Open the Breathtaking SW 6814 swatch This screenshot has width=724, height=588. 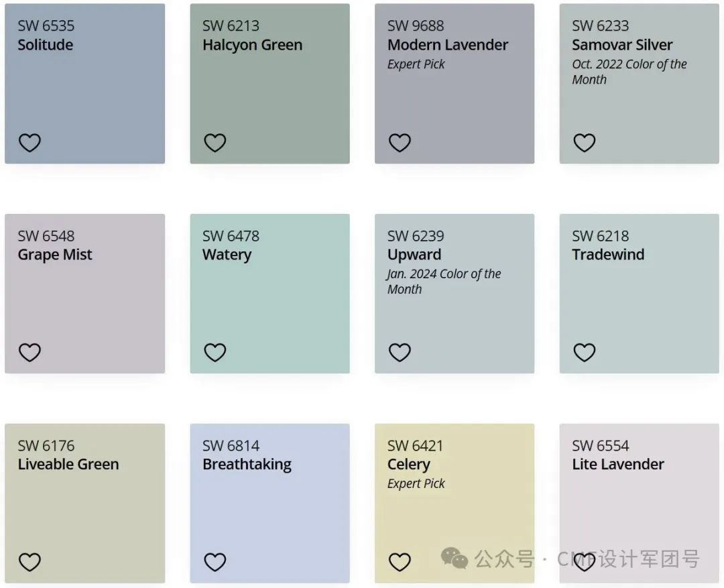point(269,504)
